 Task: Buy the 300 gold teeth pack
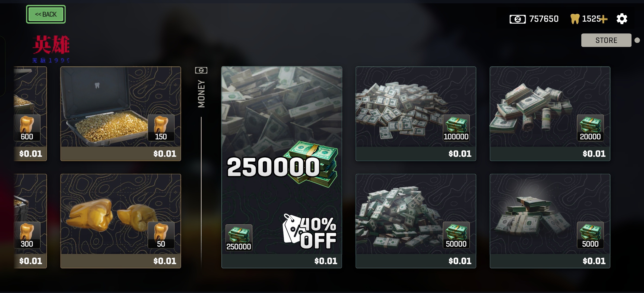click(30, 221)
